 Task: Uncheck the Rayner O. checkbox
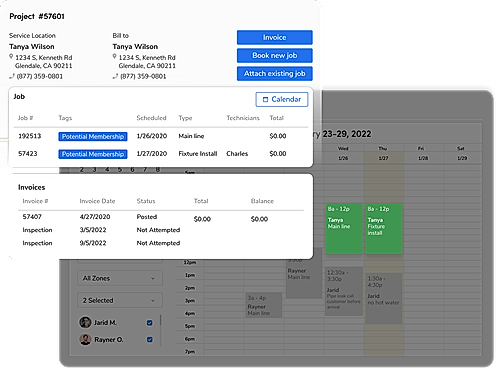[150, 340]
